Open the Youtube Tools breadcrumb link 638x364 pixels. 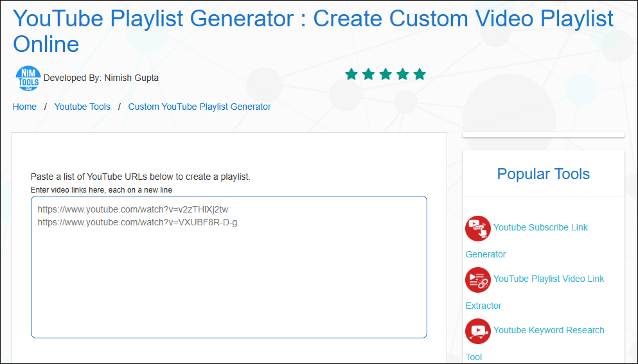click(82, 107)
